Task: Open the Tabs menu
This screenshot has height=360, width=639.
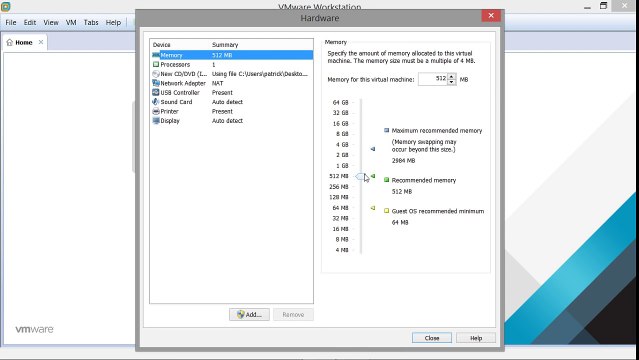Action: click(x=91, y=22)
